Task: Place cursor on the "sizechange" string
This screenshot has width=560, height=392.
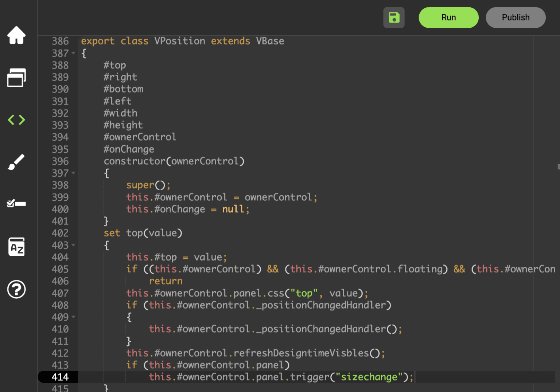Action: (369, 377)
